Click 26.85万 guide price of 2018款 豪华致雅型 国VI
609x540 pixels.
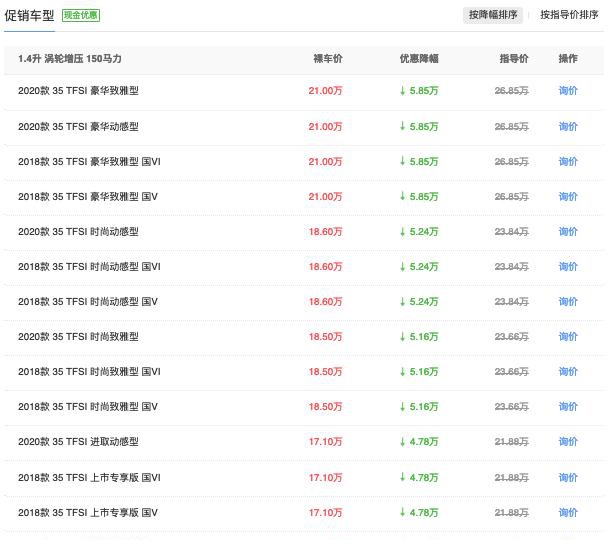tap(512, 161)
